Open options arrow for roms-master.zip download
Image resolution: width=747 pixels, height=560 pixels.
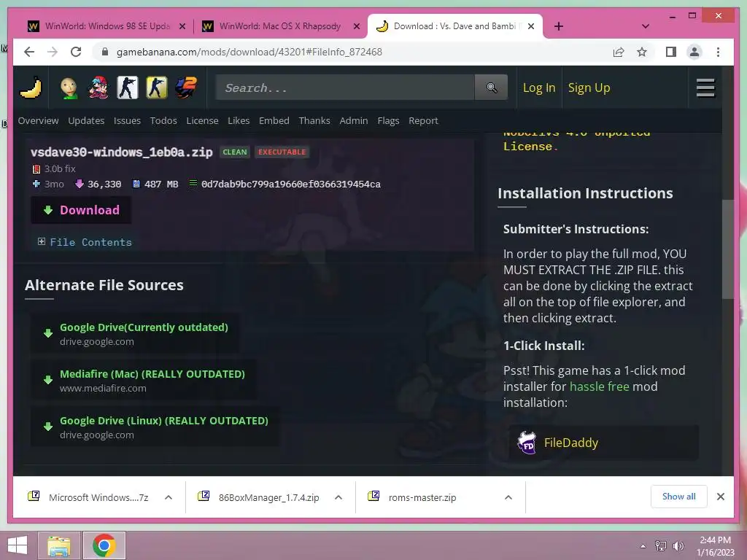click(x=508, y=497)
